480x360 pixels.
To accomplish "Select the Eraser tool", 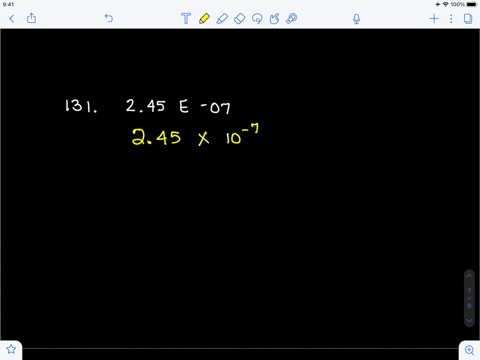I will 240,19.
